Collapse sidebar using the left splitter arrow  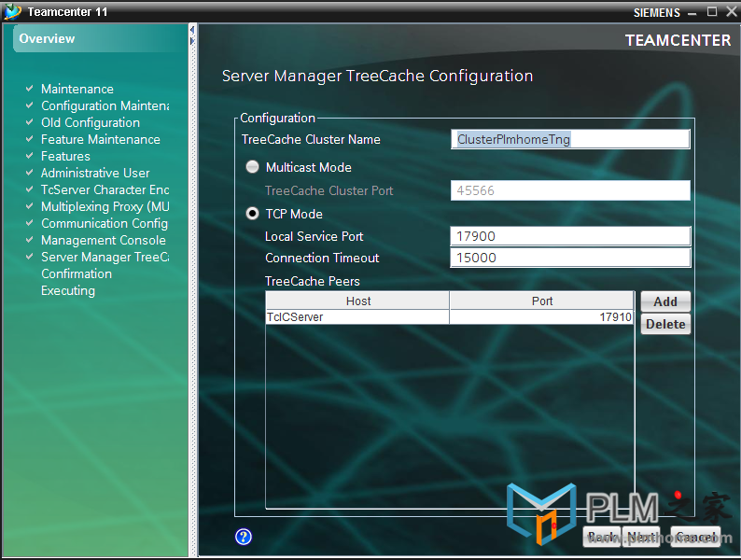pyautogui.click(x=192, y=30)
